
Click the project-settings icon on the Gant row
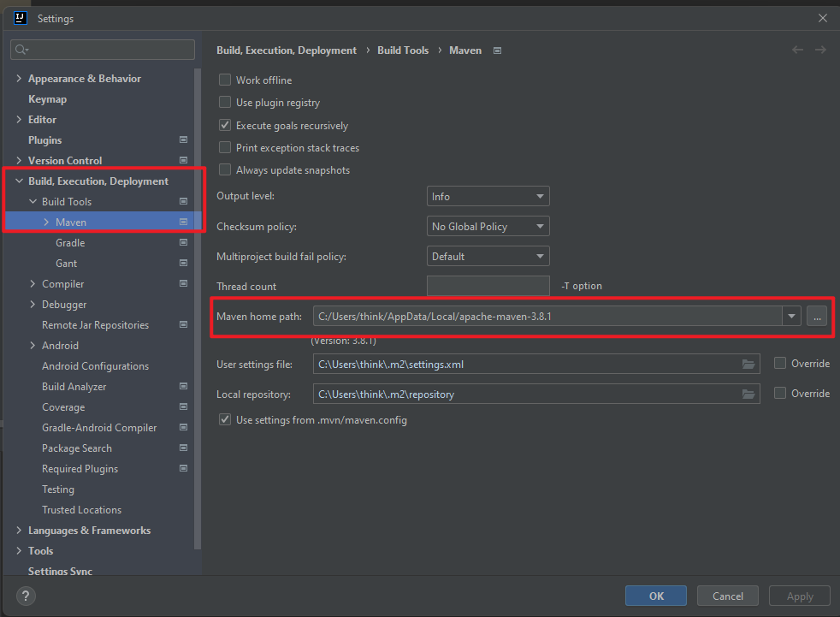click(x=183, y=264)
